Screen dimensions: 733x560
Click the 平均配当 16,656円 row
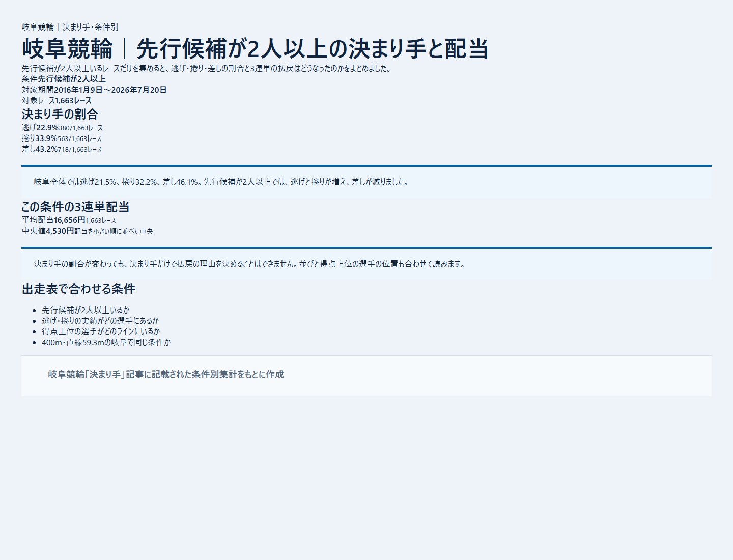click(x=69, y=220)
